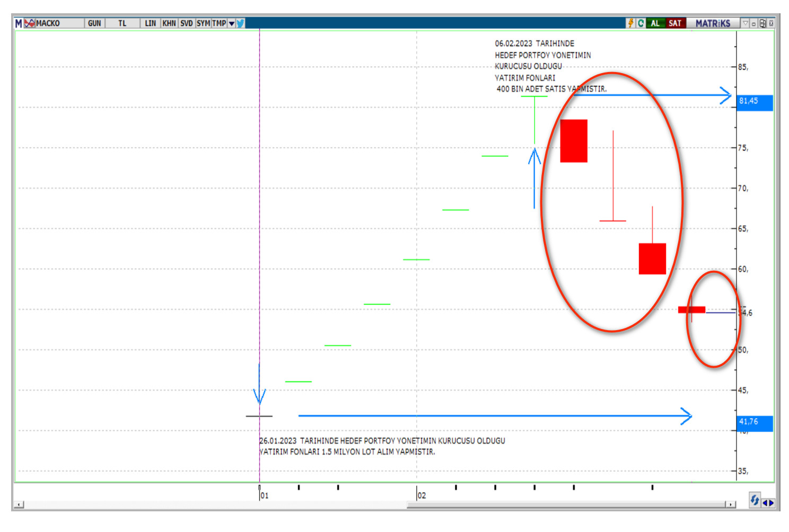Click the green AL buy button
Screen dimensions: 789x532
pos(655,23)
